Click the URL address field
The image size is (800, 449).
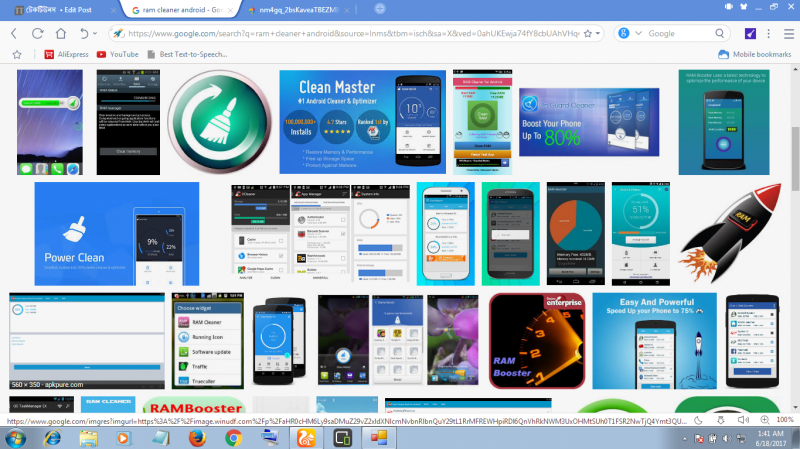coord(353,34)
